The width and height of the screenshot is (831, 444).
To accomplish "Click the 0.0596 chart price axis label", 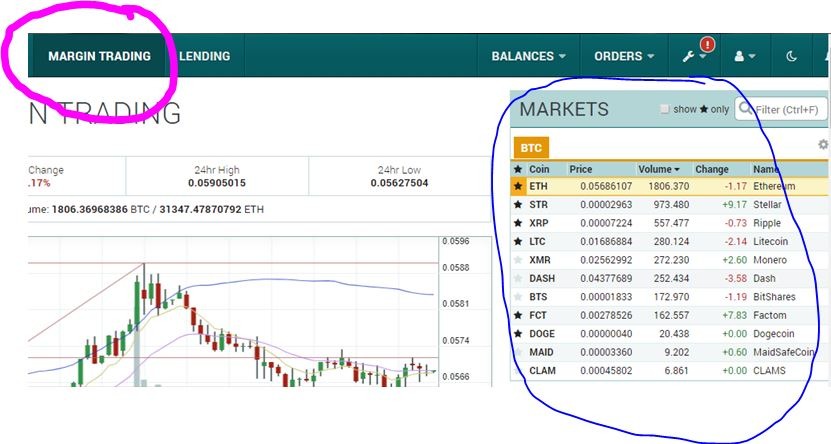I will (x=456, y=241).
